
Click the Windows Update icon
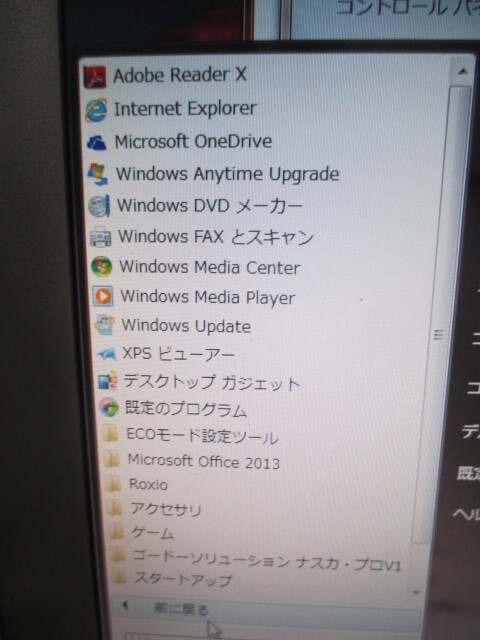click(x=104, y=325)
